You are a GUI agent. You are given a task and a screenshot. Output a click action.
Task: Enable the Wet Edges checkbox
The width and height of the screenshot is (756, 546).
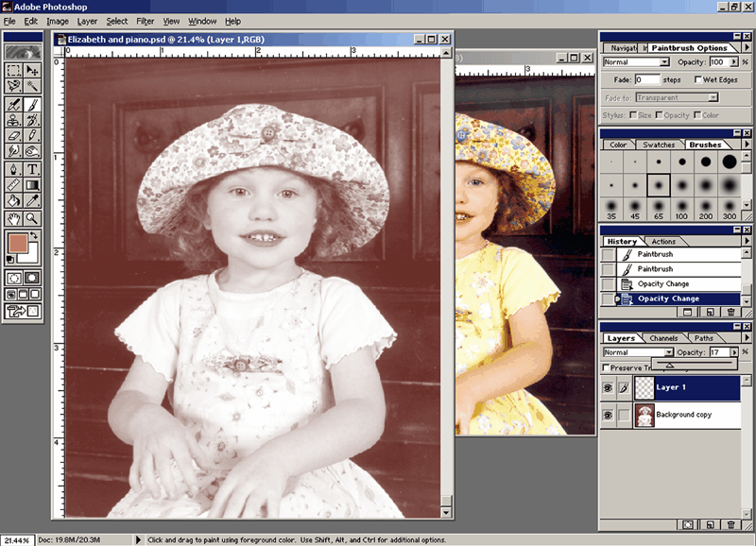coord(698,80)
